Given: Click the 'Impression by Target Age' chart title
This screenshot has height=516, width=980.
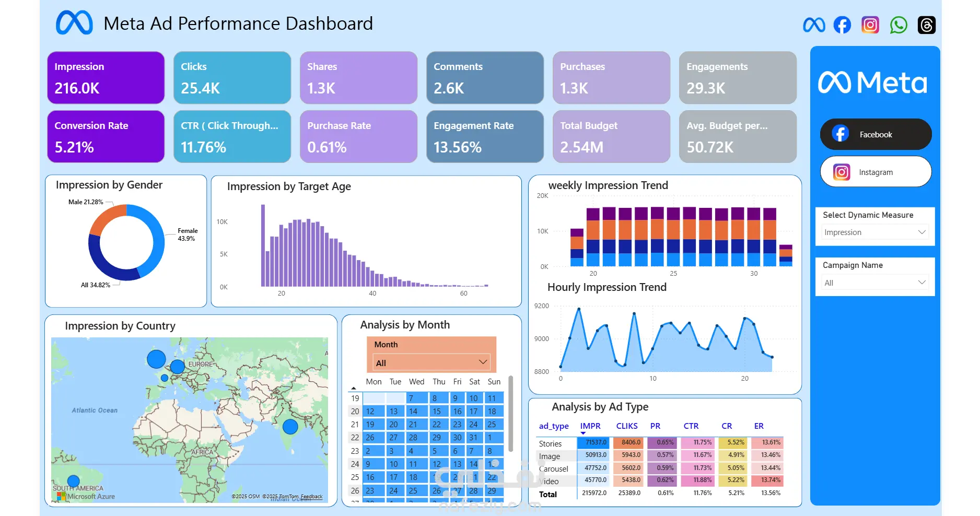Looking at the screenshot, I should tap(289, 186).
